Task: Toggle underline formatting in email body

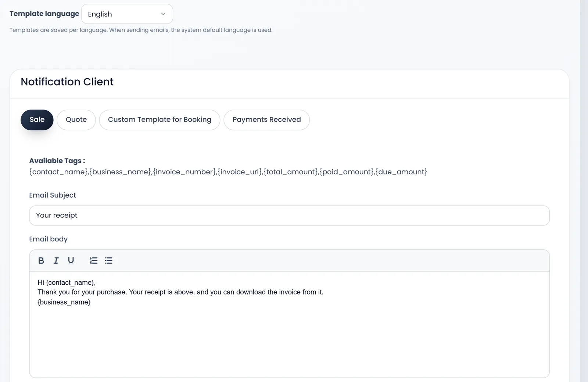Action: pyautogui.click(x=71, y=260)
